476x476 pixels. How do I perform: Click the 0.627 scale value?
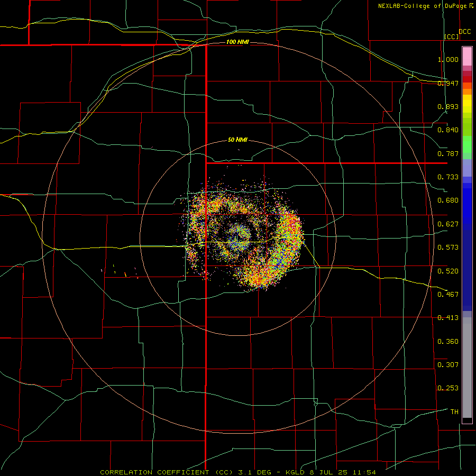click(448, 224)
